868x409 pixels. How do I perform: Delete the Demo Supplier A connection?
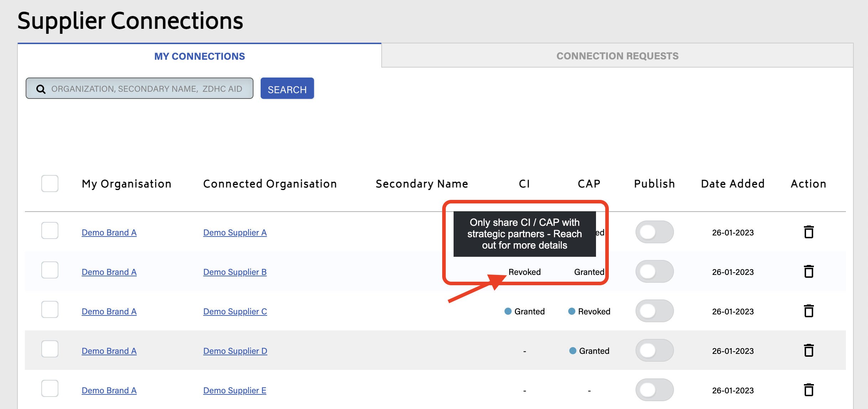(809, 232)
